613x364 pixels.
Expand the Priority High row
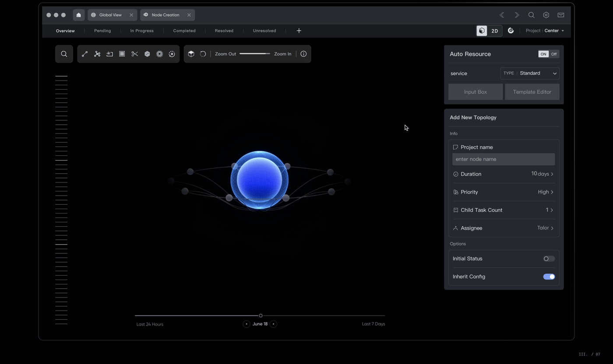pos(504,192)
